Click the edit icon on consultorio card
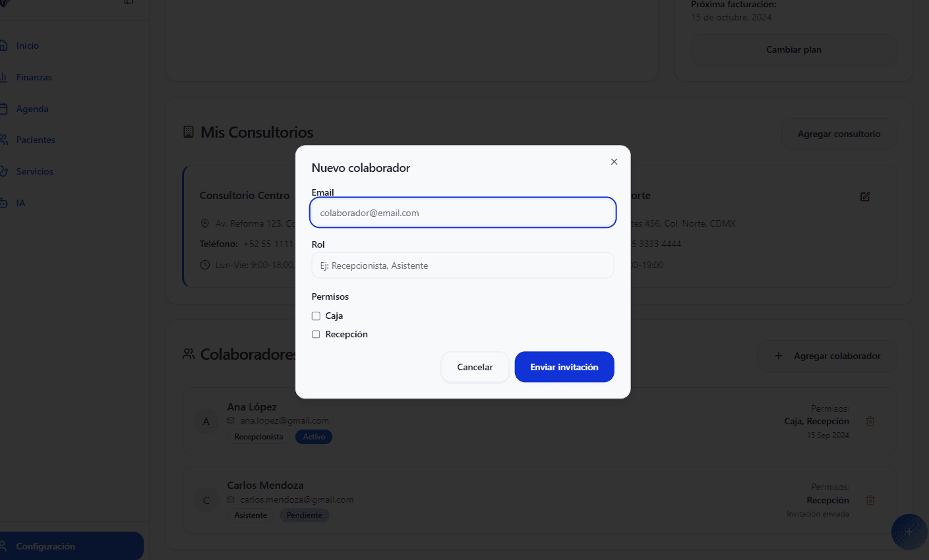 tap(865, 196)
